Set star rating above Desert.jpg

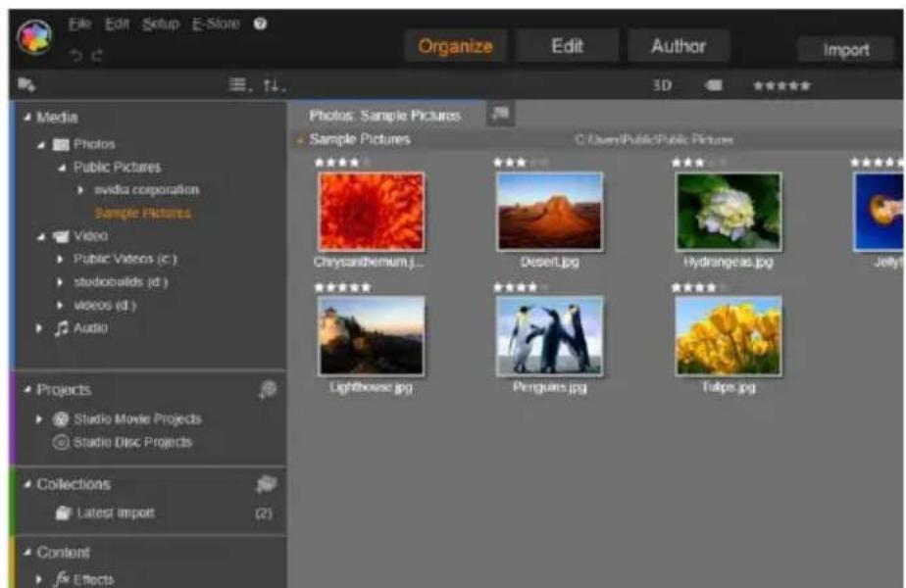click(521, 163)
